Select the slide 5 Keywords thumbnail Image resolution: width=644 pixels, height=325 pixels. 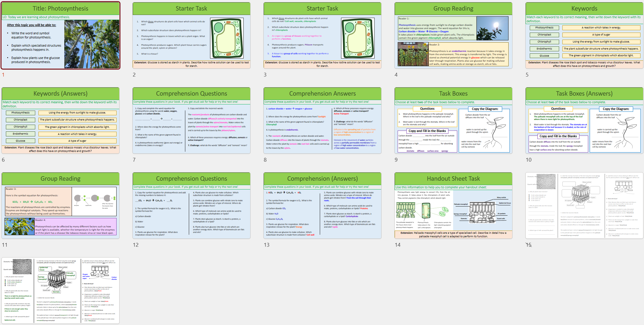[x=584, y=35]
